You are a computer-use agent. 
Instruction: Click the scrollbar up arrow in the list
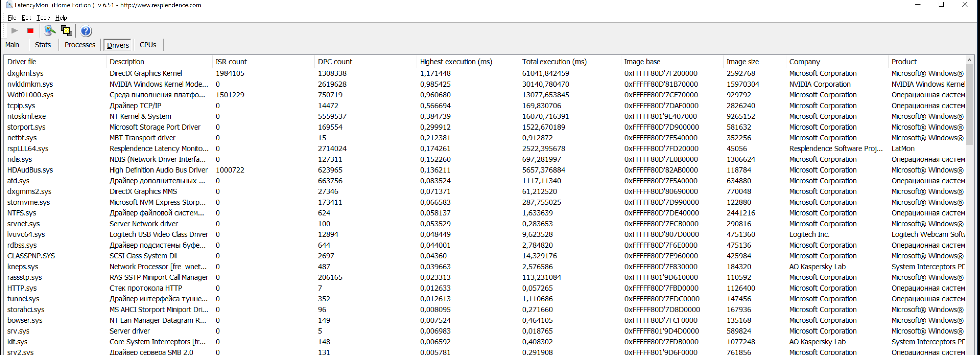tap(969, 60)
